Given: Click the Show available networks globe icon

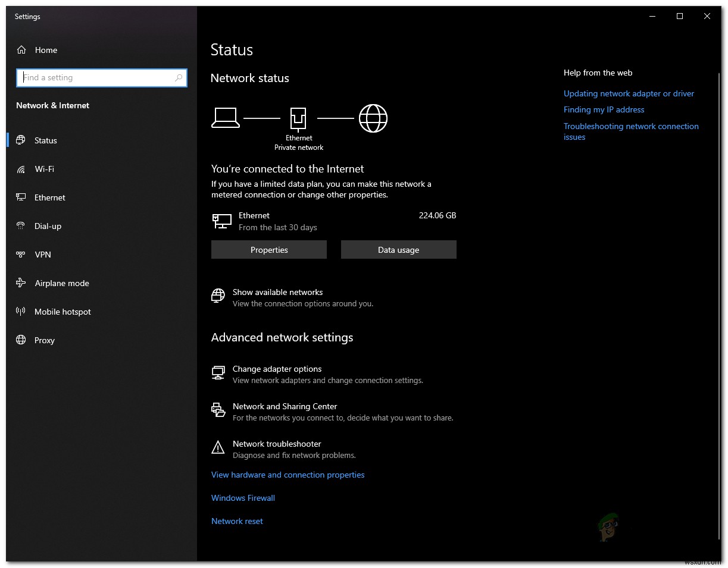Looking at the screenshot, I should pyautogui.click(x=218, y=296).
